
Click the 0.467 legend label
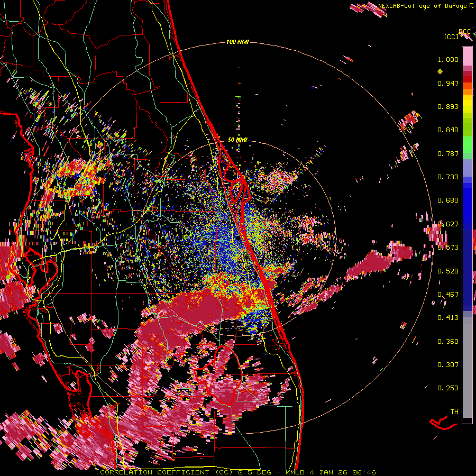coord(448,295)
